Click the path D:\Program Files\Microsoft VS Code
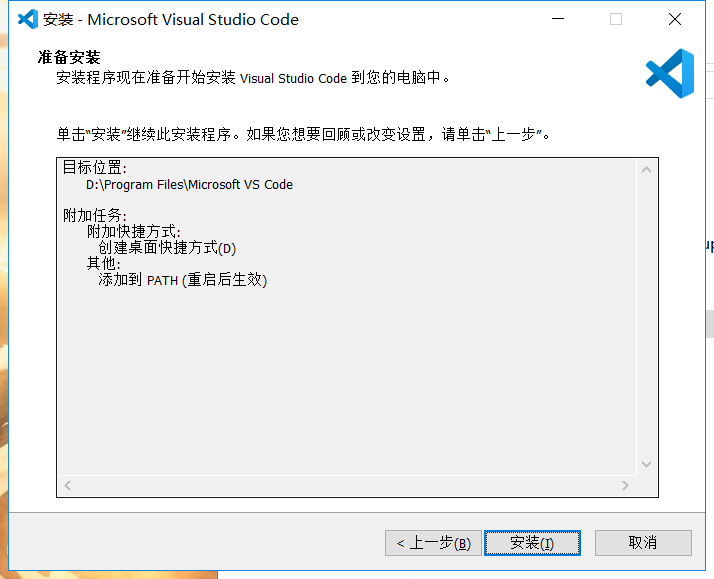This screenshot has height=579, width=714. point(189,184)
